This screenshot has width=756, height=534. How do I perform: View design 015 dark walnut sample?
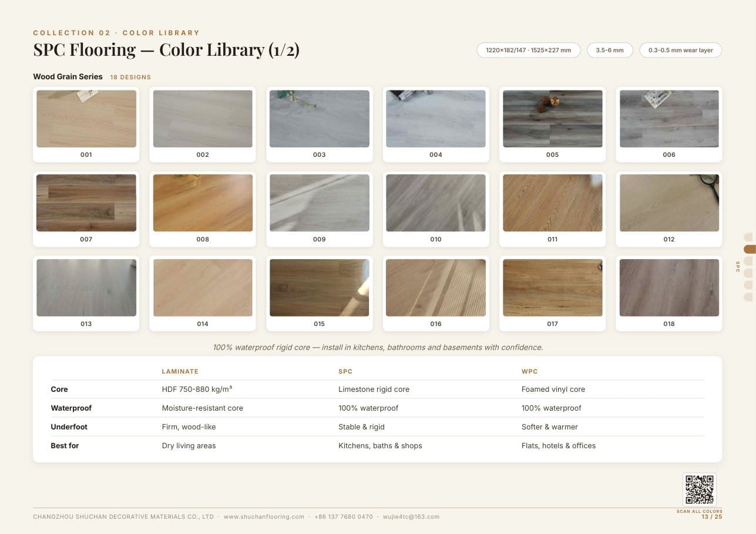[320, 288]
